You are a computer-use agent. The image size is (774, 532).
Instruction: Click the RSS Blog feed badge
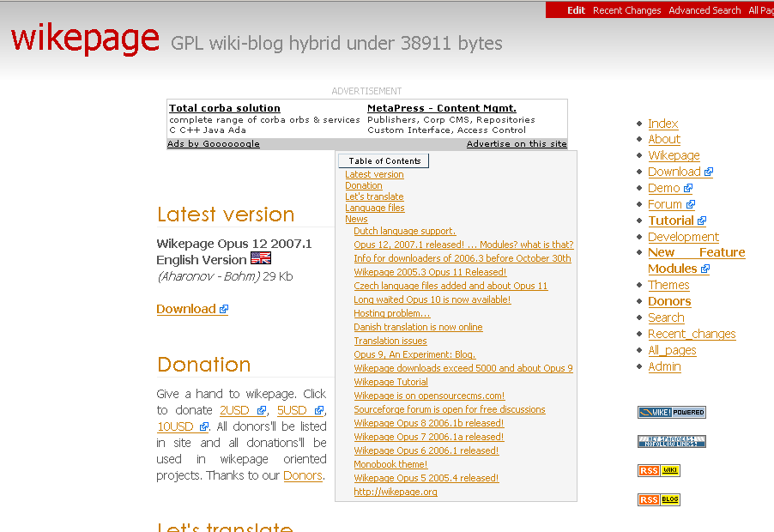[658, 499]
